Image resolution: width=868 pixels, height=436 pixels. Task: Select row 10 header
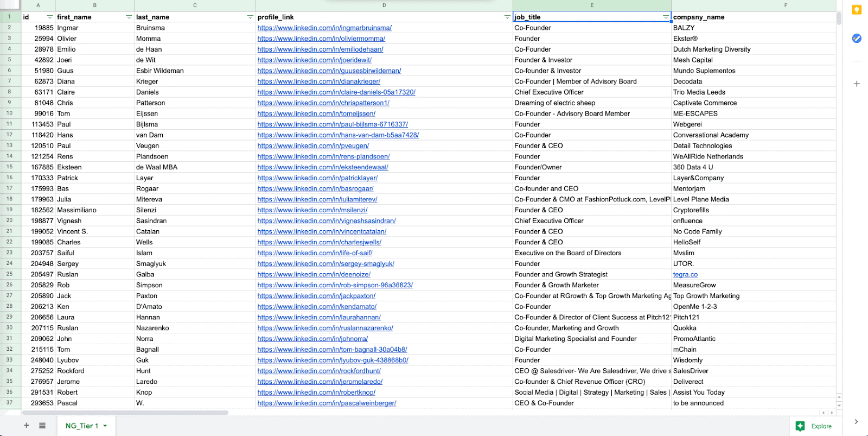[x=10, y=113]
